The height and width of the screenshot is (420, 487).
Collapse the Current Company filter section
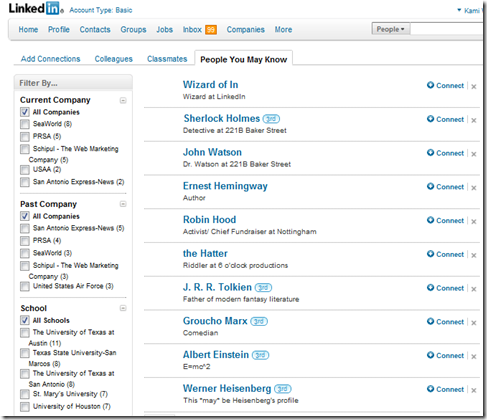123,100
